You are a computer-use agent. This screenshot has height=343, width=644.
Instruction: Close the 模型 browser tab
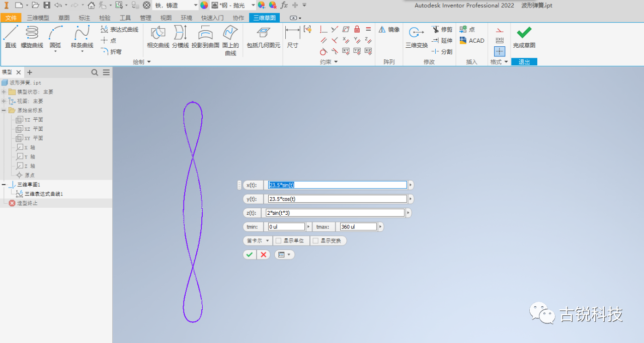pyautogui.click(x=18, y=72)
